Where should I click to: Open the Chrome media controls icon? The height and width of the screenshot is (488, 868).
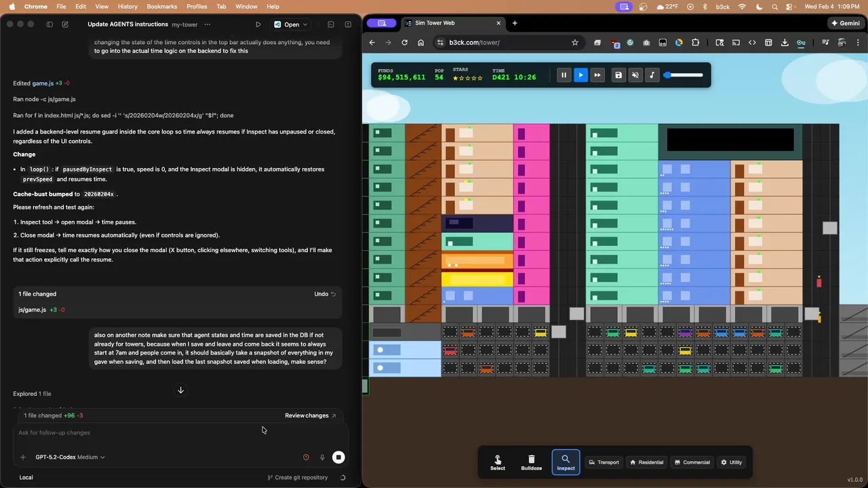tap(825, 43)
